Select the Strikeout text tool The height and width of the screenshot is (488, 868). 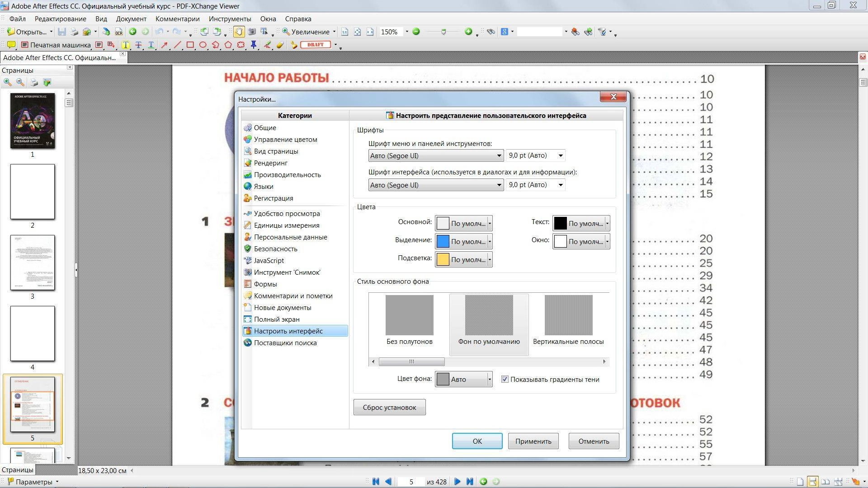coord(138,45)
